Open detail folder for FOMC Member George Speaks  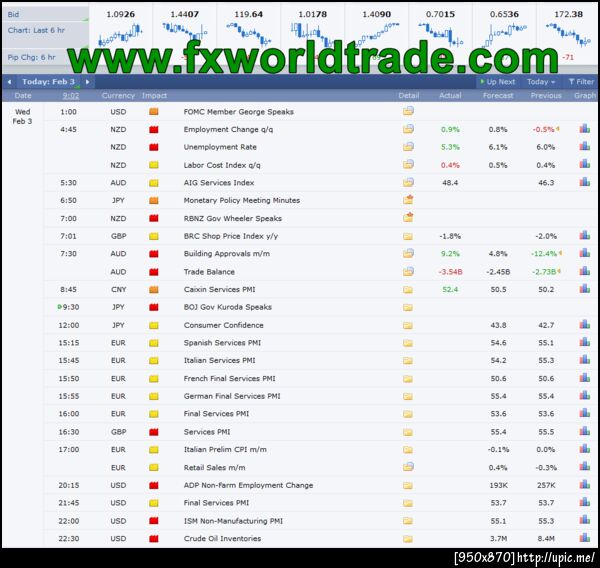point(408,111)
